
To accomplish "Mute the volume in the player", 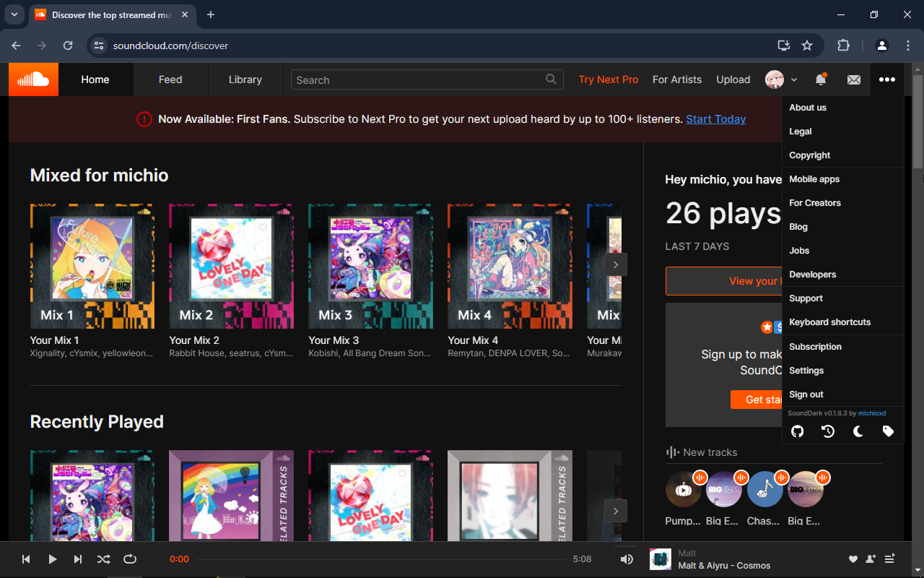I will (x=627, y=558).
